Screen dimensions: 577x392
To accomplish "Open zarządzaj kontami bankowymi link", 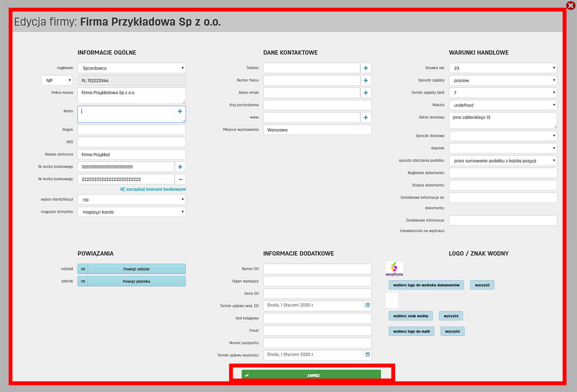I will pos(153,190).
